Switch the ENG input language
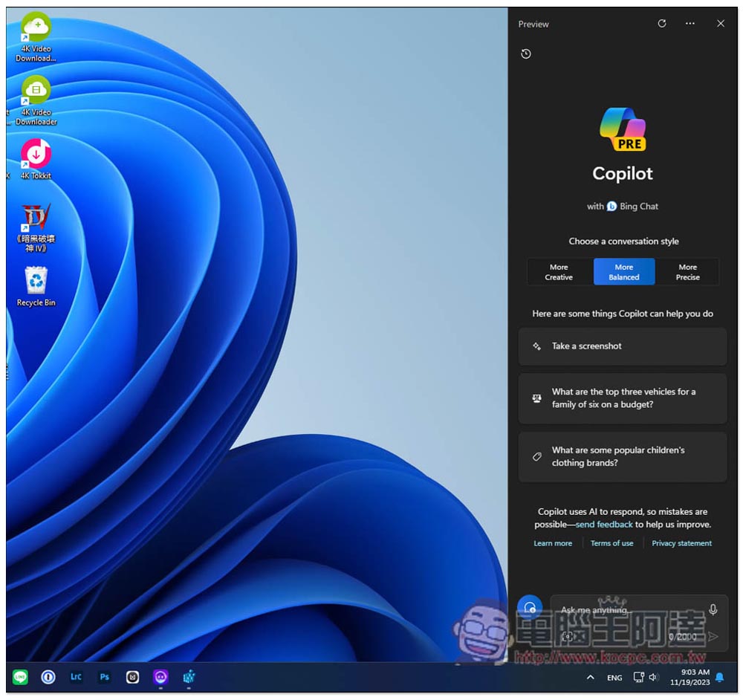 coord(614,678)
